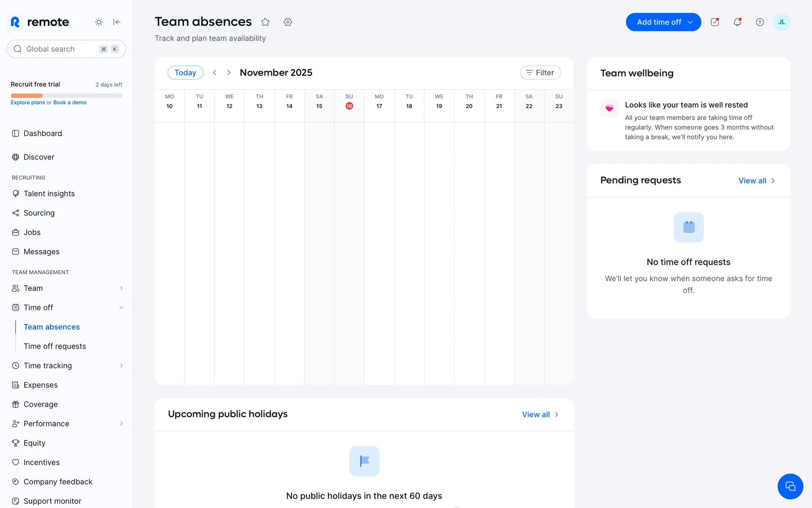Open the Add time off dropdown

pyautogui.click(x=663, y=22)
